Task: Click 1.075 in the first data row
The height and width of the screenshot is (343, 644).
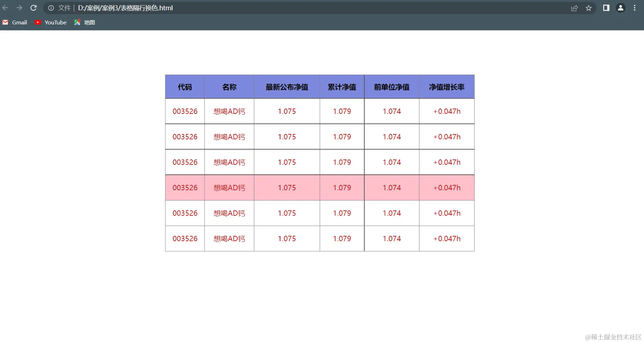Action: pyautogui.click(x=287, y=111)
